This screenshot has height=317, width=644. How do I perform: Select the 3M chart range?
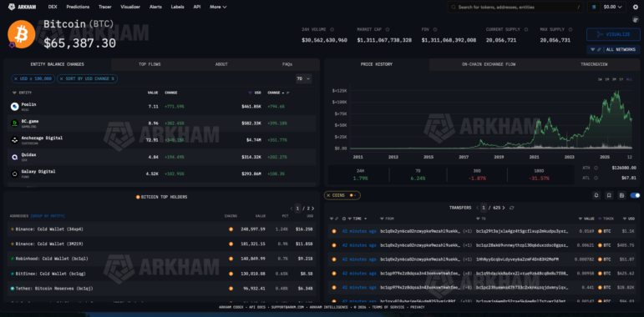[x=614, y=79]
